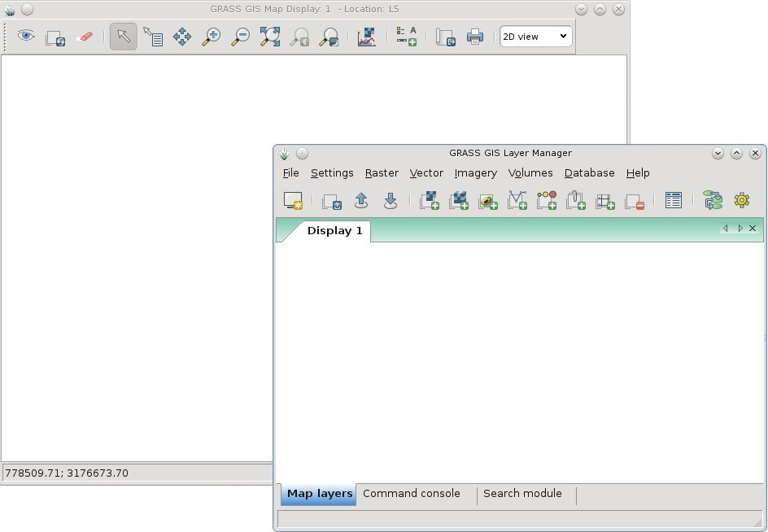
Task: Show the attribute table
Action: [674, 200]
